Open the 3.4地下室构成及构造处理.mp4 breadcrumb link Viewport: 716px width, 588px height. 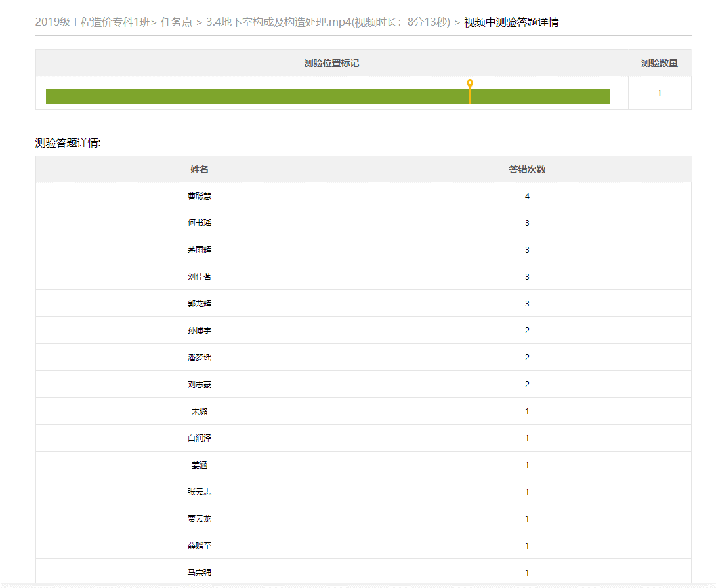(328, 22)
